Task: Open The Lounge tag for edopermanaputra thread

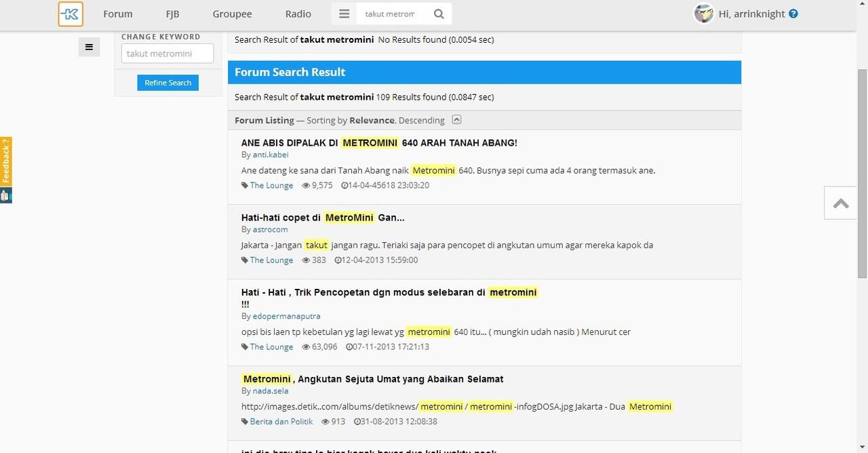Action: click(271, 347)
